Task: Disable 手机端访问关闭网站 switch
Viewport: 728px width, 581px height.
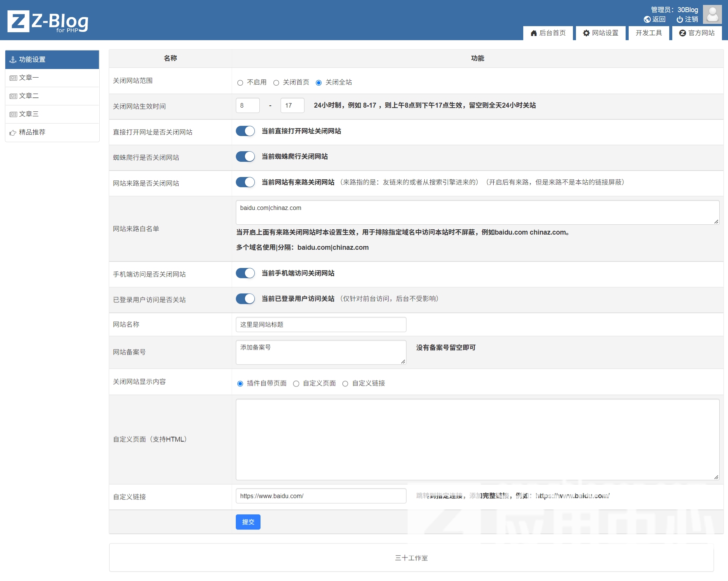Action: 245,273
